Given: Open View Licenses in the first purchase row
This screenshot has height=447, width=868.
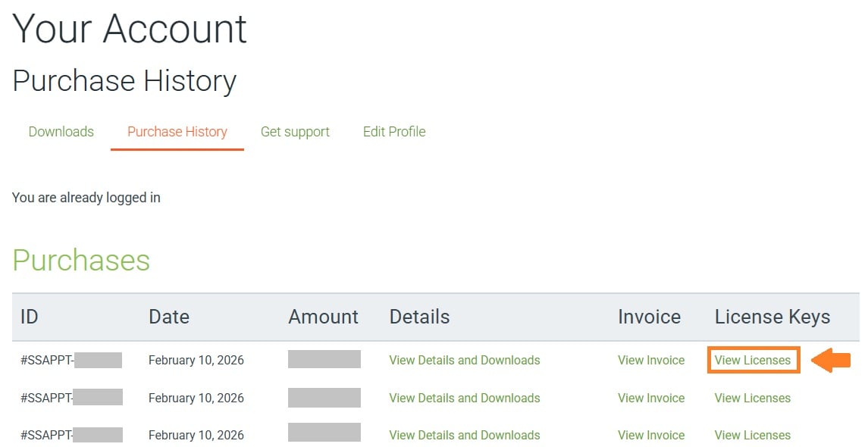Looking at the screenshot, I should 753,361.
